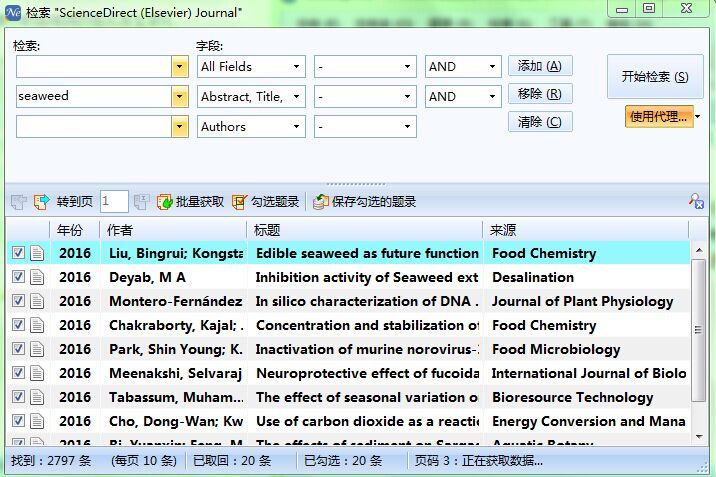Uncheck the Liu, Bingrui record checkbox
The image size is (716, 477).
18,252
